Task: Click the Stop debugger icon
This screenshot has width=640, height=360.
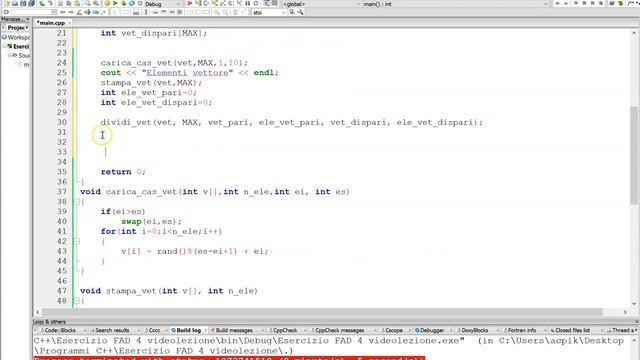Action: pos(256,3)
